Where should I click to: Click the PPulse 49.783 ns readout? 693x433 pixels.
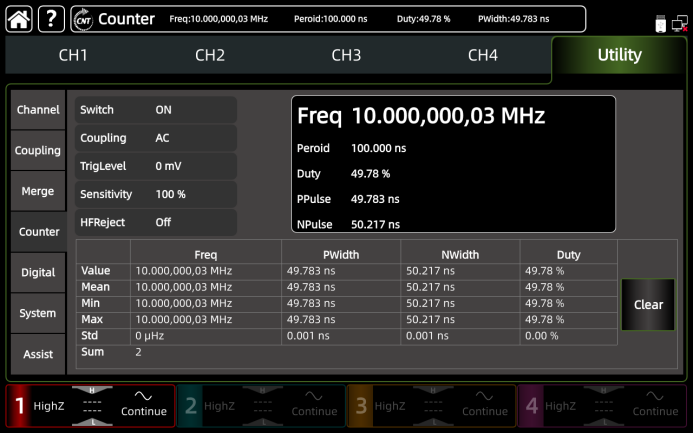(x=348, y=199)
